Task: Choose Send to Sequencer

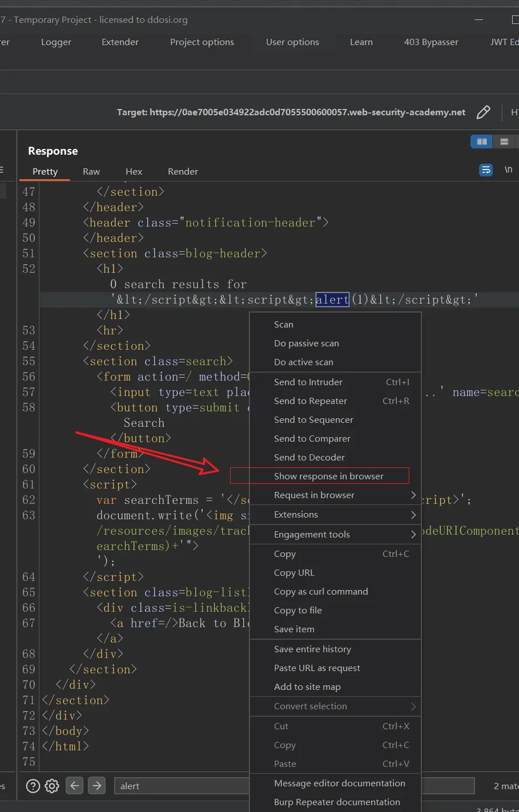Action: [336, 419]
